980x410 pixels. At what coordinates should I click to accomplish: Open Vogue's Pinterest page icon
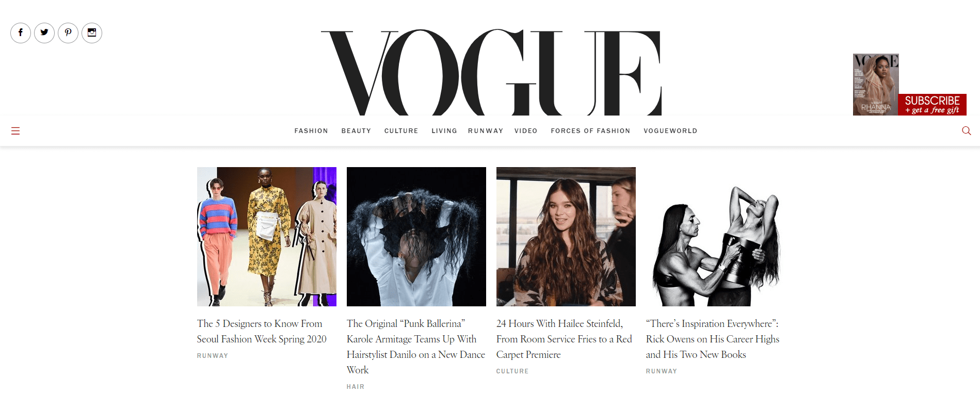point(68,33)
